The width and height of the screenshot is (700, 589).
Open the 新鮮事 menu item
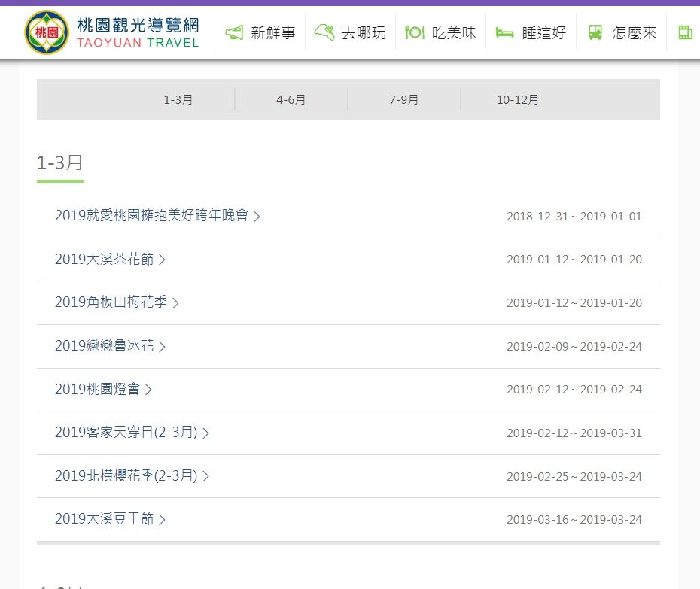[272, 32]
